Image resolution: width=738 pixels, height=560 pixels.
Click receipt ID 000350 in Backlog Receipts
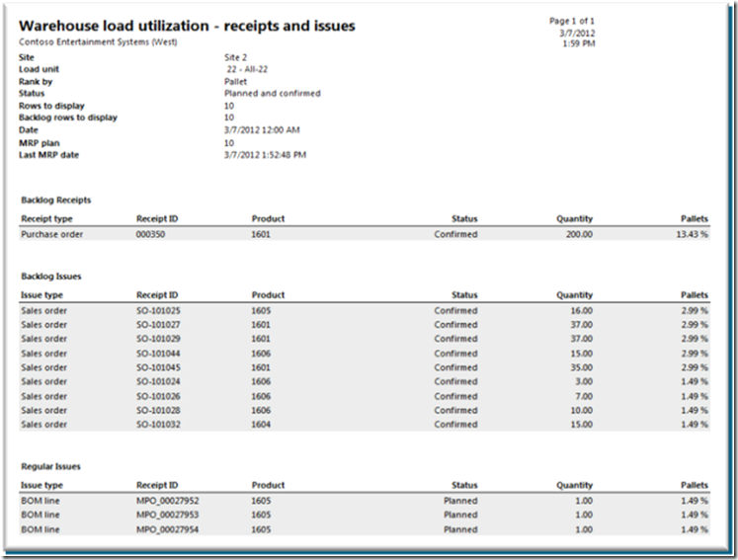point(150,234)
